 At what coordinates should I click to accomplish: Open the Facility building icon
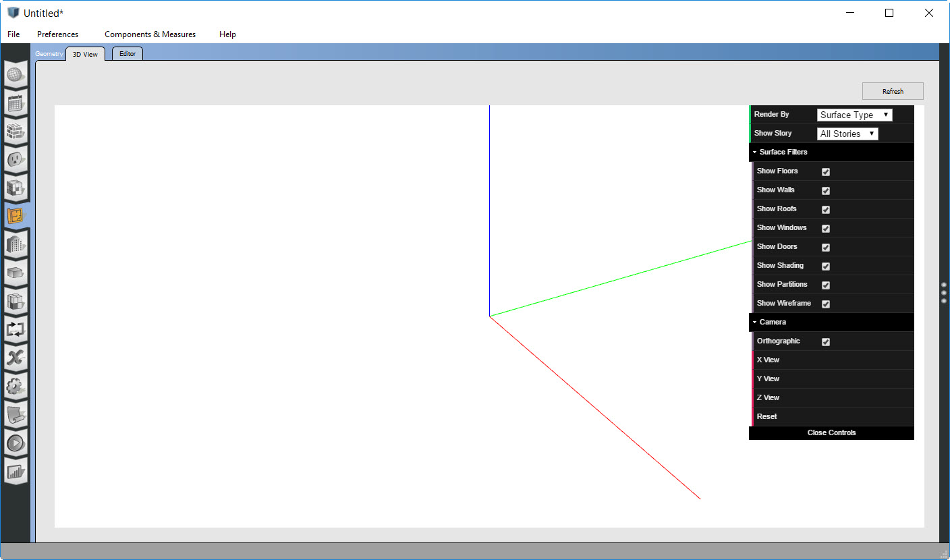16,245
